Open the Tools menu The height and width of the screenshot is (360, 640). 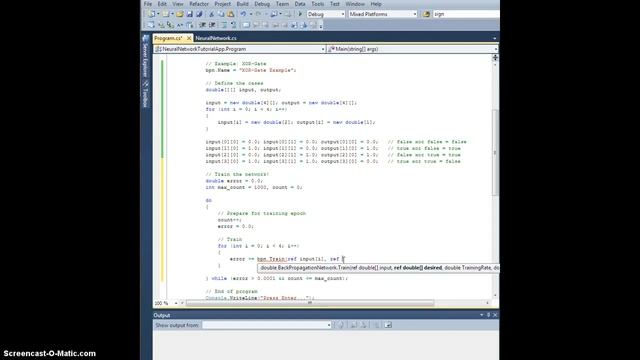point(318,4)
